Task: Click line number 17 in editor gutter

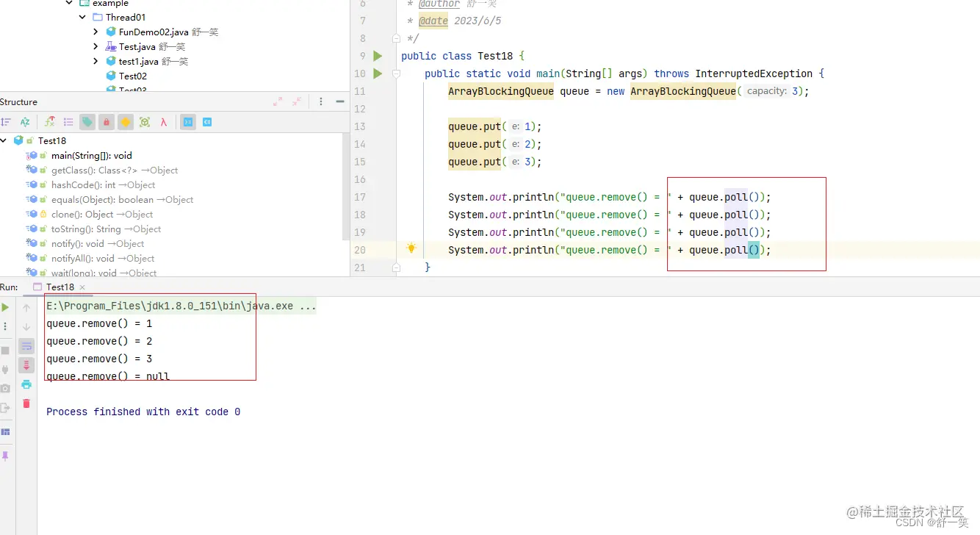Action: 359,197
